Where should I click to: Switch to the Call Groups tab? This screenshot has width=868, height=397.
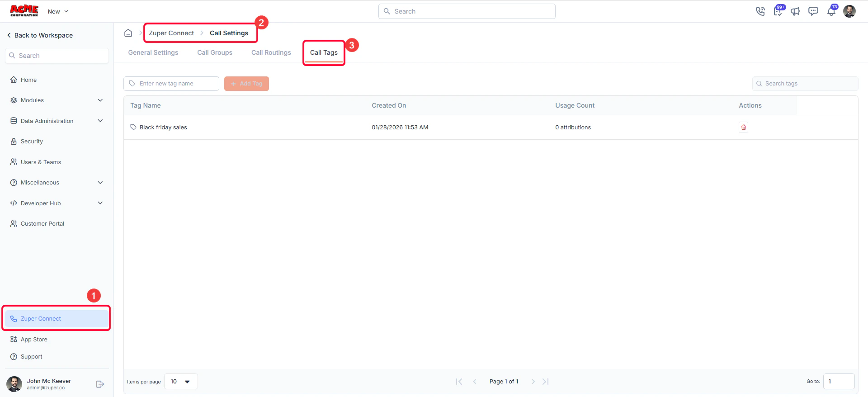[215, 52]
